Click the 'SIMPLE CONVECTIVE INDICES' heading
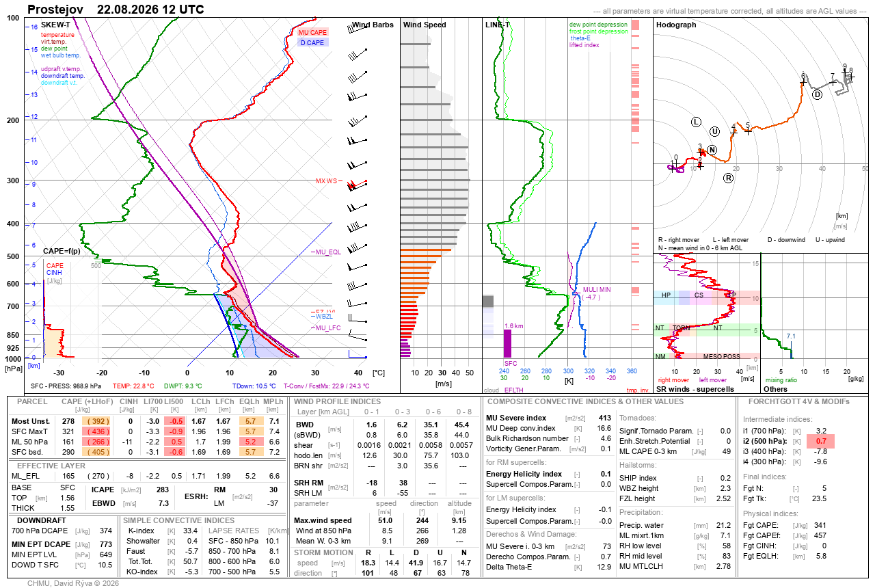 178,520
